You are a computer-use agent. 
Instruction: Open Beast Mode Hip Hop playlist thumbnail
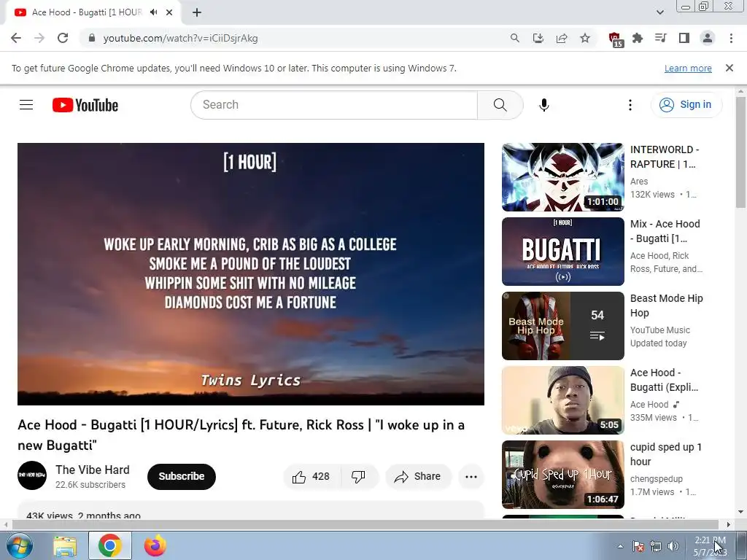tap(562, 326)
